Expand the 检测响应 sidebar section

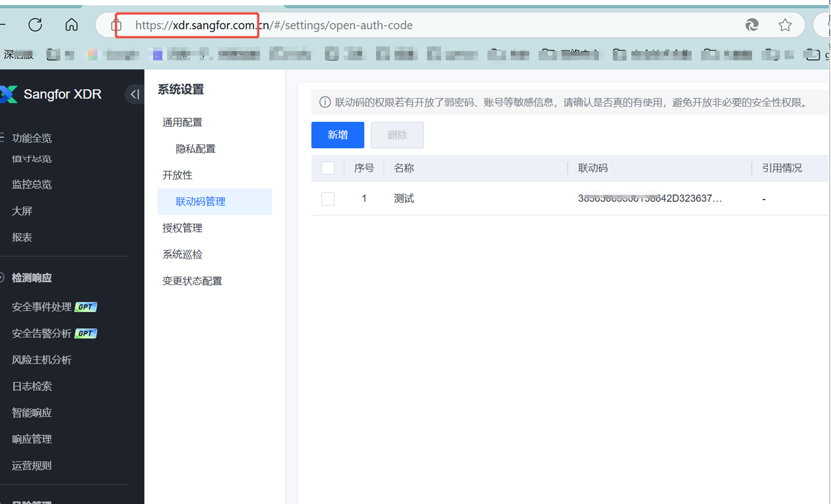[32, 278]
